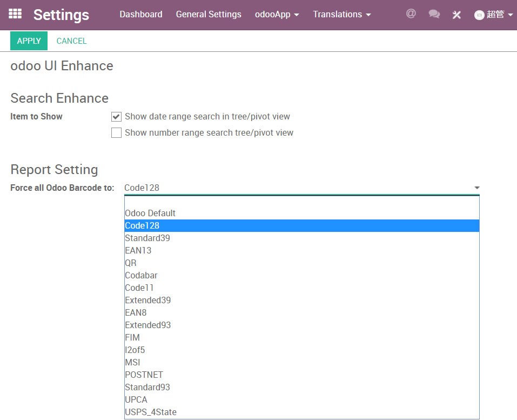Collapse the barcode type dropdown arrow

pos(476,188)
